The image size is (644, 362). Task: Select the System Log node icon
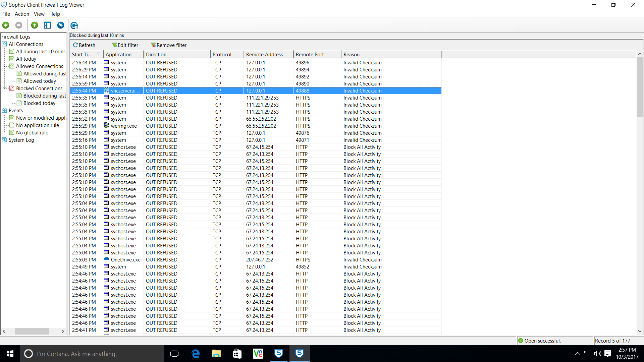pos(4,140)
